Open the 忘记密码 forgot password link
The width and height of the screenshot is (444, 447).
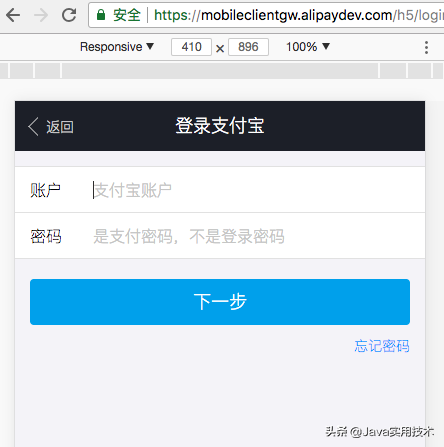[x=382, y=346]
